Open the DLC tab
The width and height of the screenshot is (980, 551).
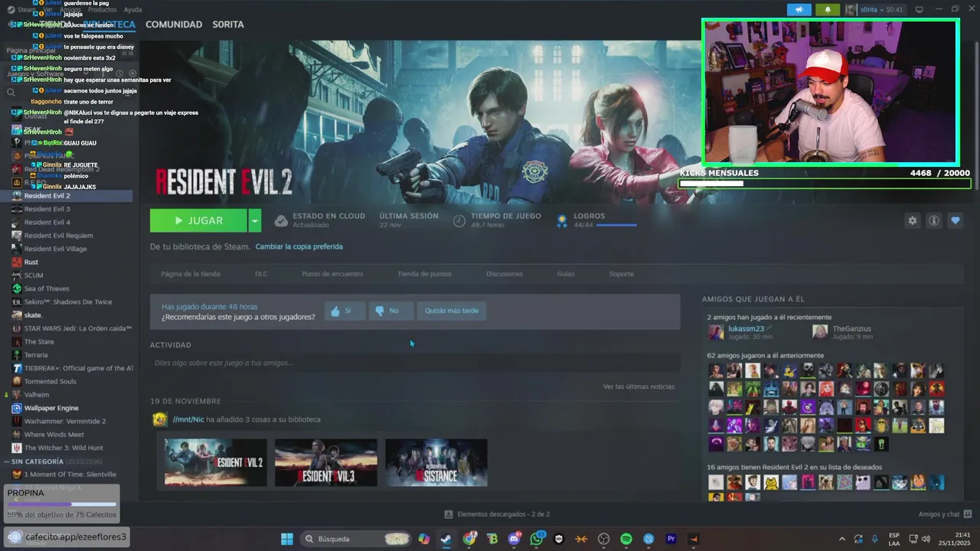pyautogui.click(x=261, y=274)
